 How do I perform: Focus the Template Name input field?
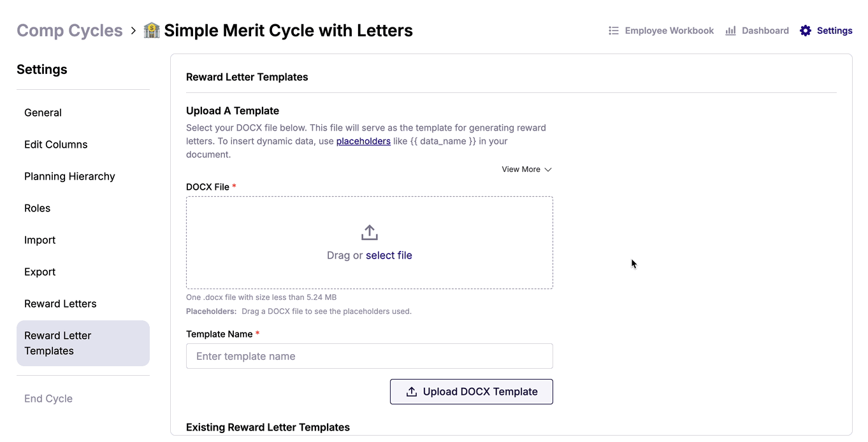370,356
